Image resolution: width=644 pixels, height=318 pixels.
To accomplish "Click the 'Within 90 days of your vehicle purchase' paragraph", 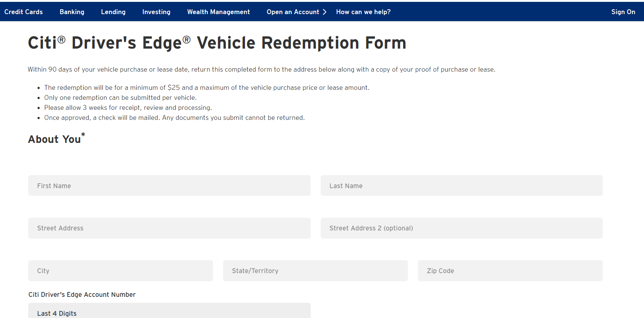I will tap(262, 69).
